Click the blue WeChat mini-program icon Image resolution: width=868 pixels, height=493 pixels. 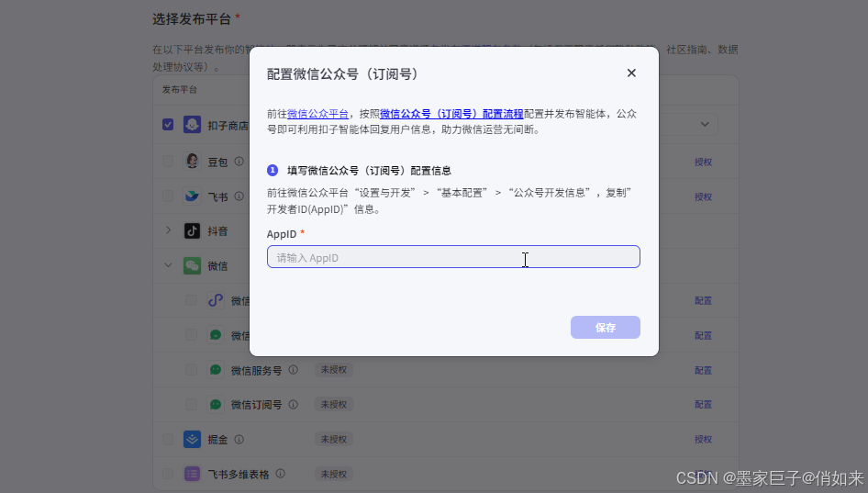pos(216,300)
